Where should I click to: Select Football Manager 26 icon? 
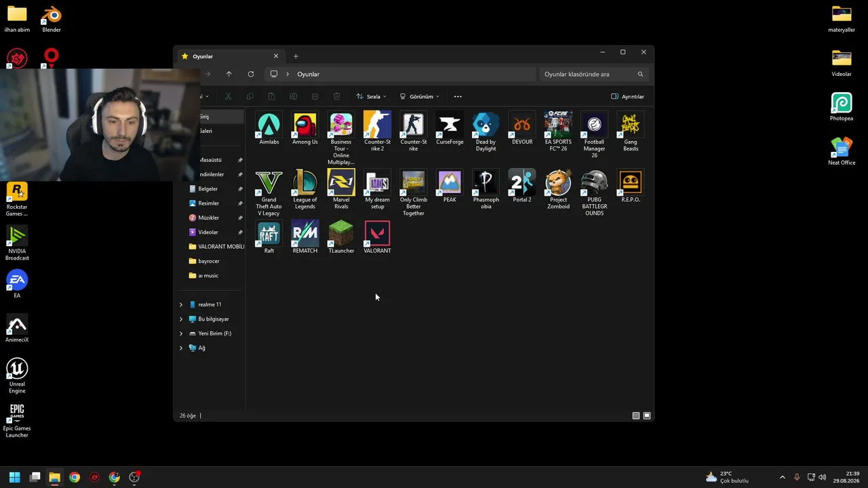coord(594,135)
